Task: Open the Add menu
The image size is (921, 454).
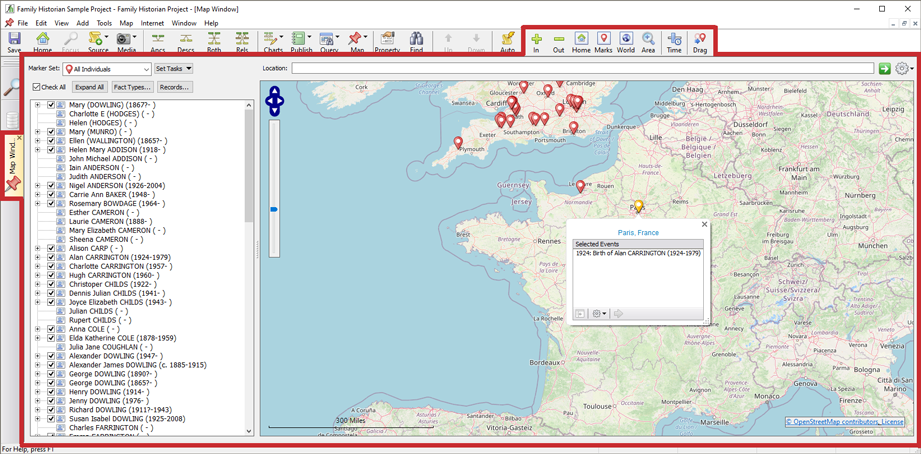Action: pos(83,23)
